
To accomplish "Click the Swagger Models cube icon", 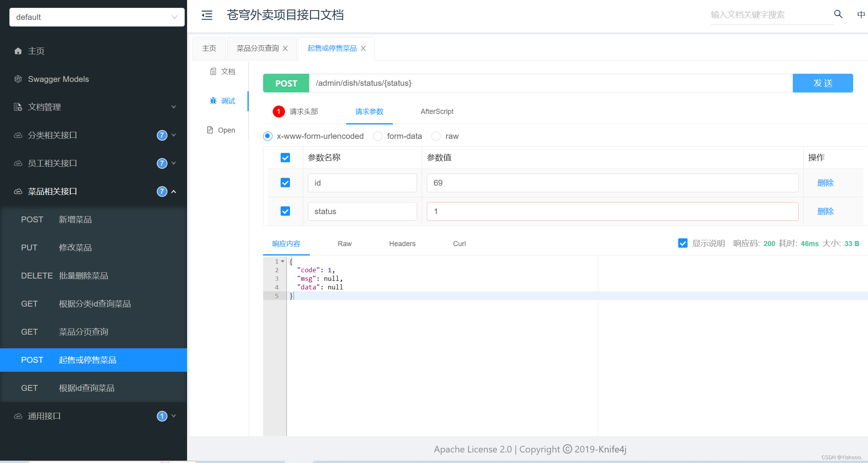I will point(18,79).
